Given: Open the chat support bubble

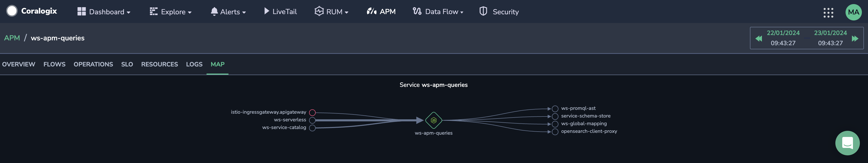Looking at the screenshot, I should click(x=847, y=143).
